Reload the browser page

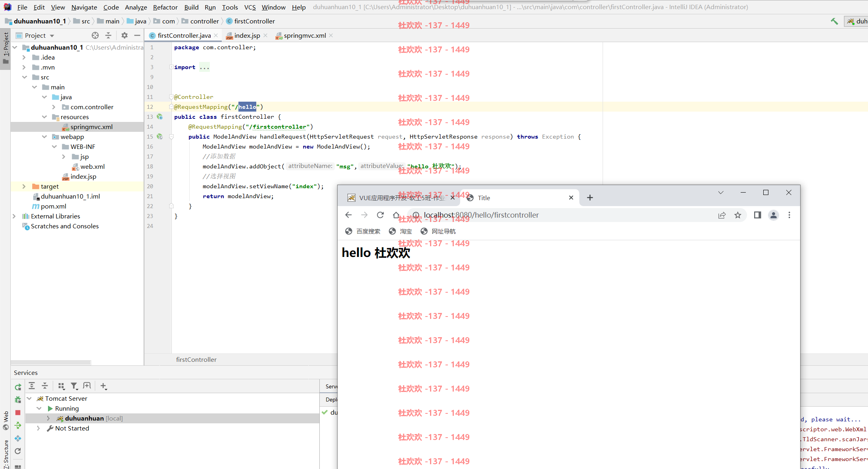pos(380,215)
